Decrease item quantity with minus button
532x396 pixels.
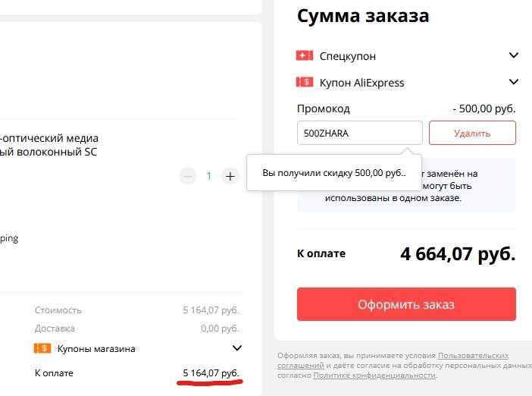(188, 176)
